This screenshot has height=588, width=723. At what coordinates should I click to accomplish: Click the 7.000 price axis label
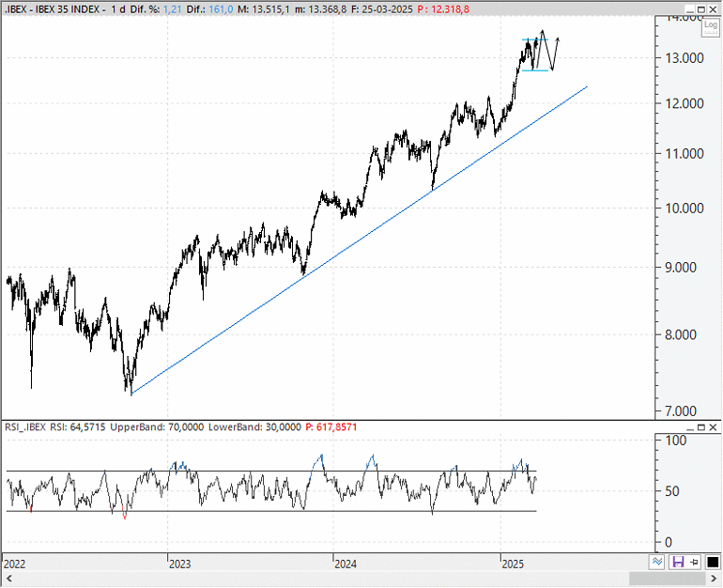[x=681, y=410]
